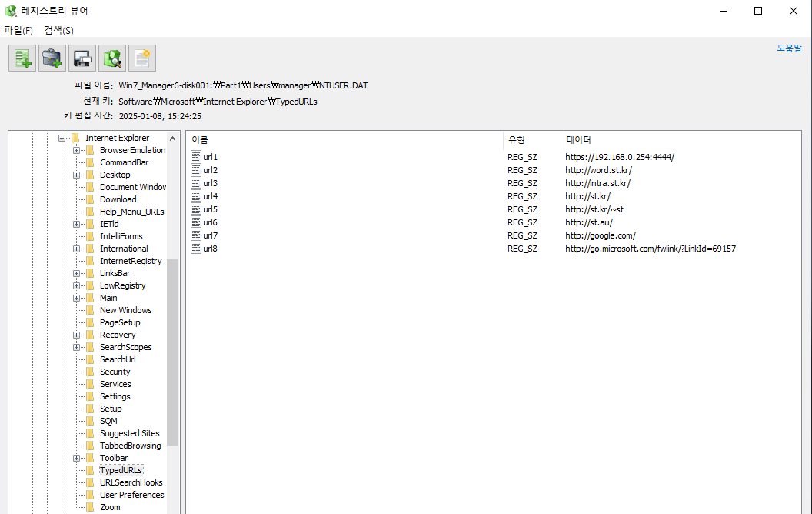Collapse the Internet Explorer tree node
The image size is (812, 514).
62,138
